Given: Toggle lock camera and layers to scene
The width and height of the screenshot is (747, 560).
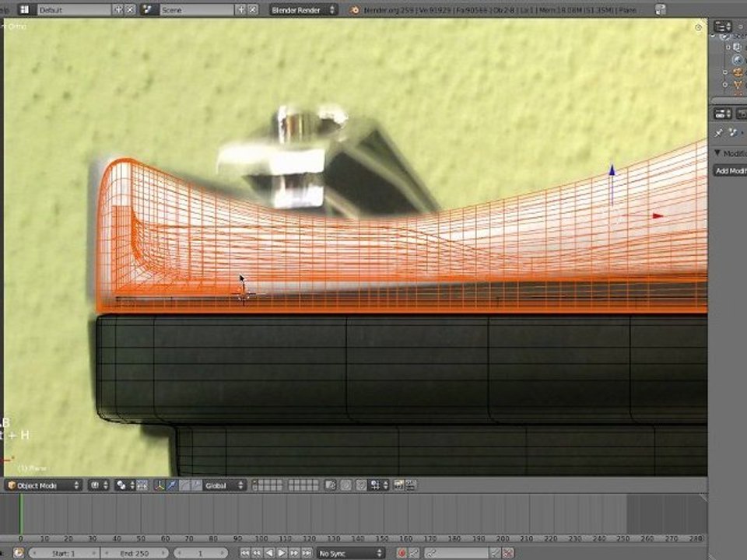Looking at the screenshot, I should 330,485.
